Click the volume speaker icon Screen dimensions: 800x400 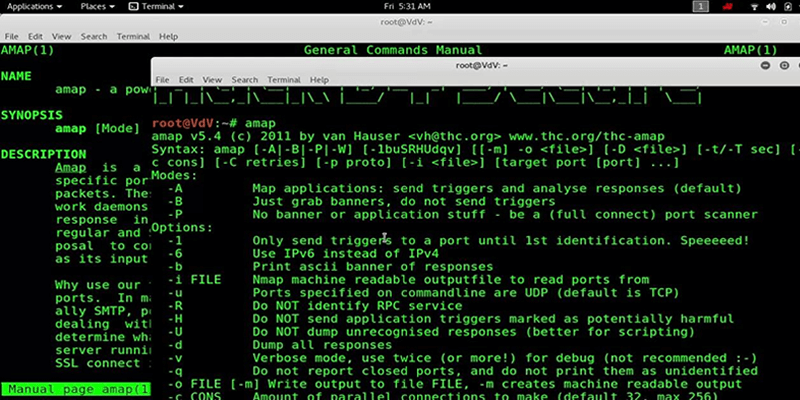(771, 6)
